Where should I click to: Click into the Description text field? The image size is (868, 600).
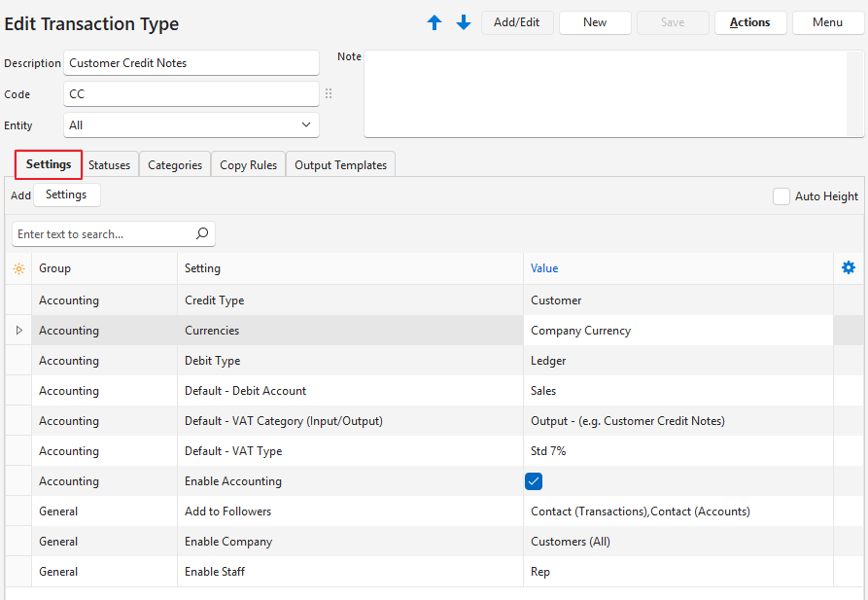click(x=191, y=63)
